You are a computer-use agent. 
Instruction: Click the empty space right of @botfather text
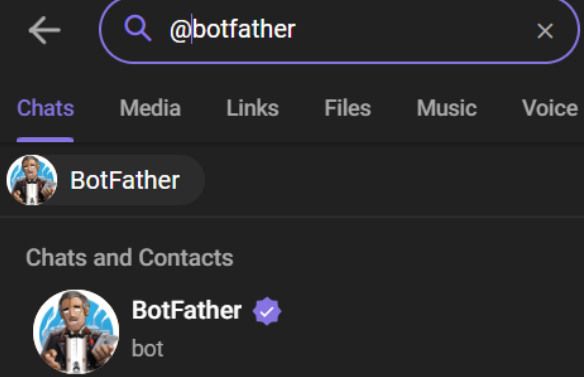[413, 30]
